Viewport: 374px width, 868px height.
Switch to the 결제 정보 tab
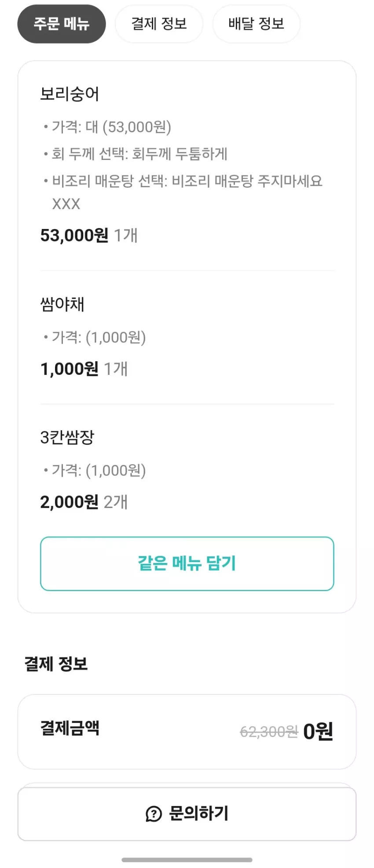[159, 24]
